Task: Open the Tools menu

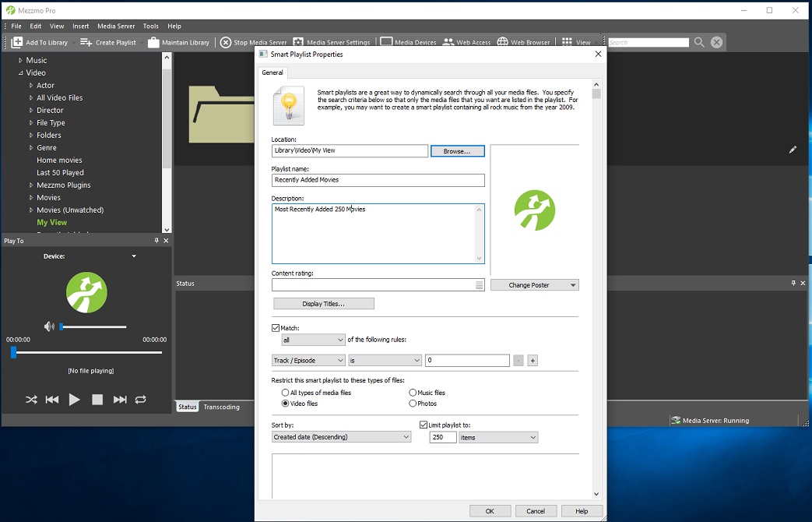Action: pyautogui.click(x=151, y=26)
